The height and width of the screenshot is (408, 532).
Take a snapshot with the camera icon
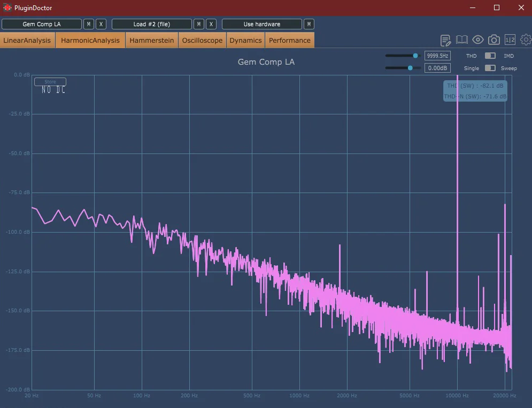coord(494,40)
